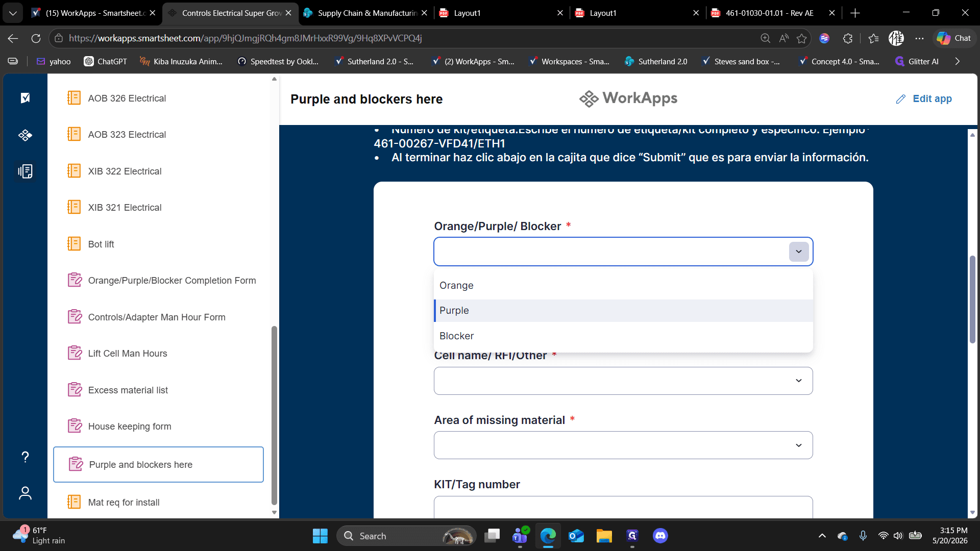980x551 pixels.
Task: Open the Sutherland 2.0 bookmark with Teams icon
Action: click(656, 61)
